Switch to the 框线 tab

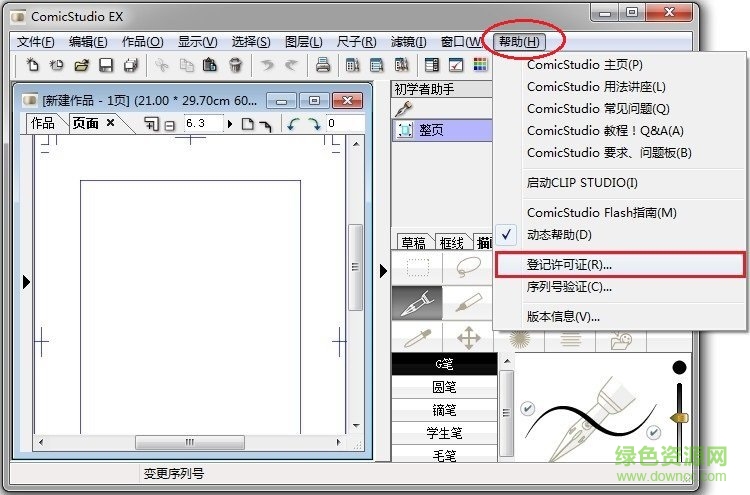(x=452, y=243)
